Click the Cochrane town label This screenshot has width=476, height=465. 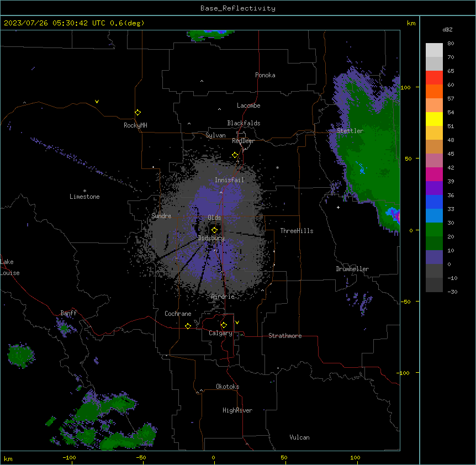pyautogui.click(x=178, y=314)
